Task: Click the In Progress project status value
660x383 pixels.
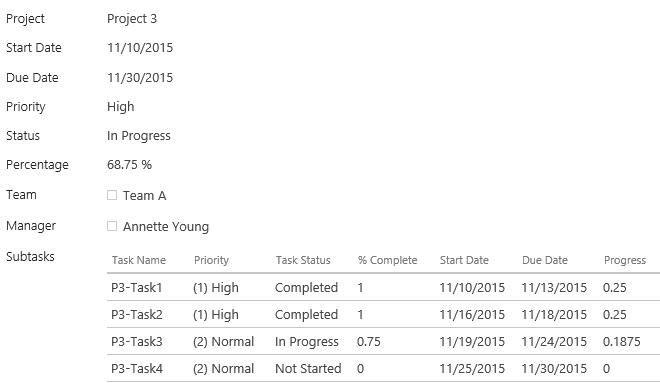Action: (138, 136)
